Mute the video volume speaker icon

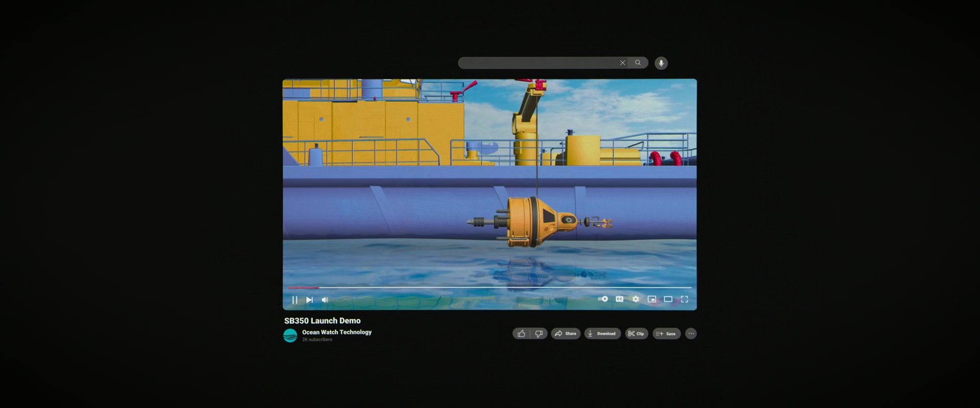325,300
